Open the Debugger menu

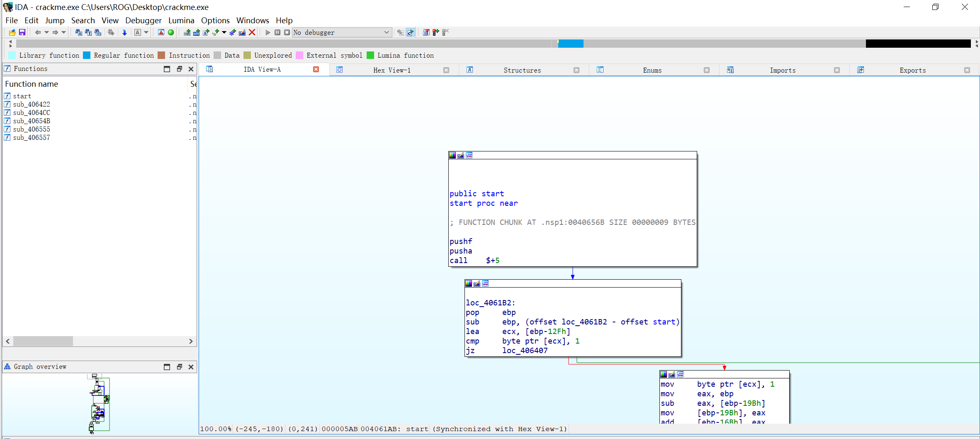tap(143, 20)
